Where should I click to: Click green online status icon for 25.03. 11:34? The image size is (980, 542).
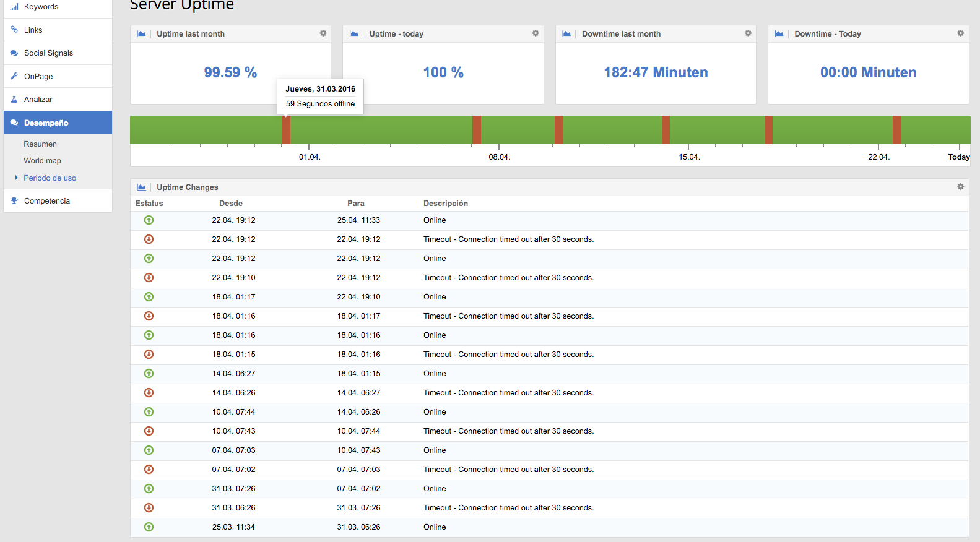pos(149,527)
